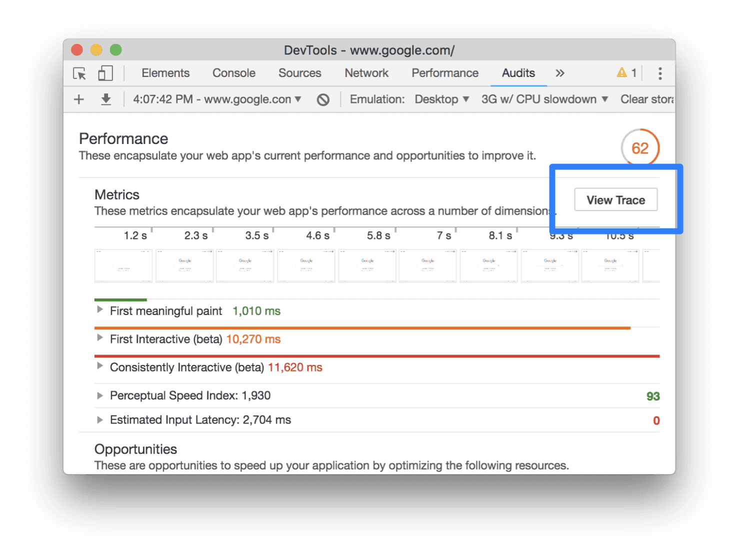Switch to the Performance tab
Image resolution: width=742 pixels, height=560 pixels.
444,73
